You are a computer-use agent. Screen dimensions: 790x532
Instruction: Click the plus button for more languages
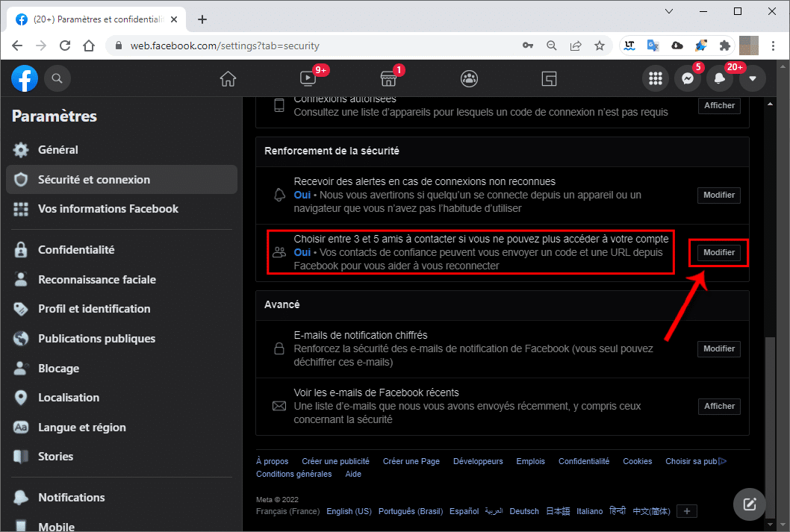(687, 511)
